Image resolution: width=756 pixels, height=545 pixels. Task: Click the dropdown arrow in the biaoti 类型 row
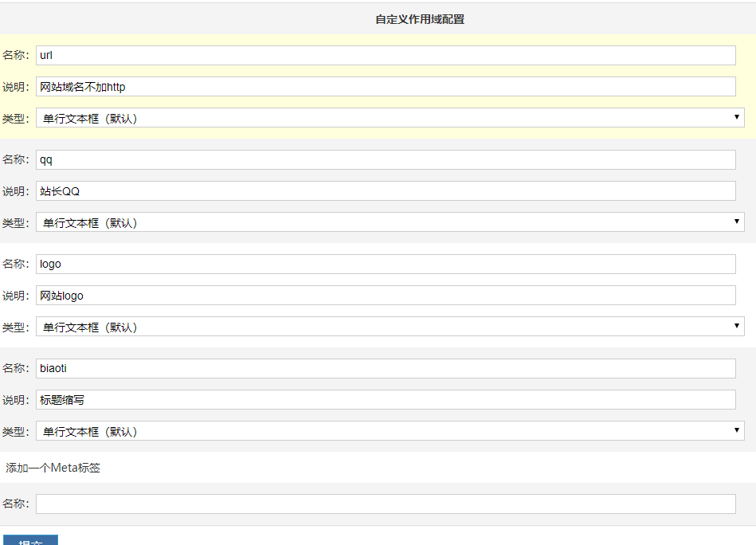tap(737, 431)
